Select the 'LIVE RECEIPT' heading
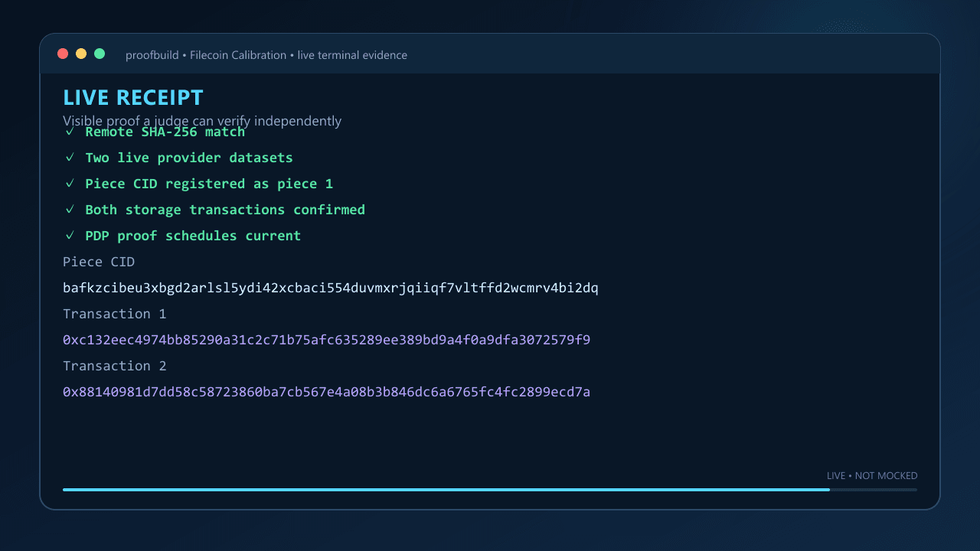This screenshot has height=551, width=980. (x=133, y=98)
